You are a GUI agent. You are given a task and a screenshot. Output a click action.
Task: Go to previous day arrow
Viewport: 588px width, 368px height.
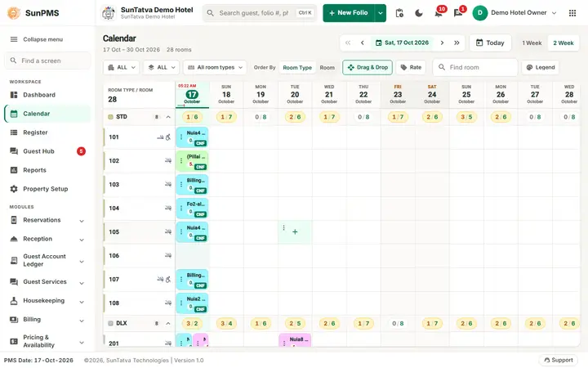pos(363,43)
